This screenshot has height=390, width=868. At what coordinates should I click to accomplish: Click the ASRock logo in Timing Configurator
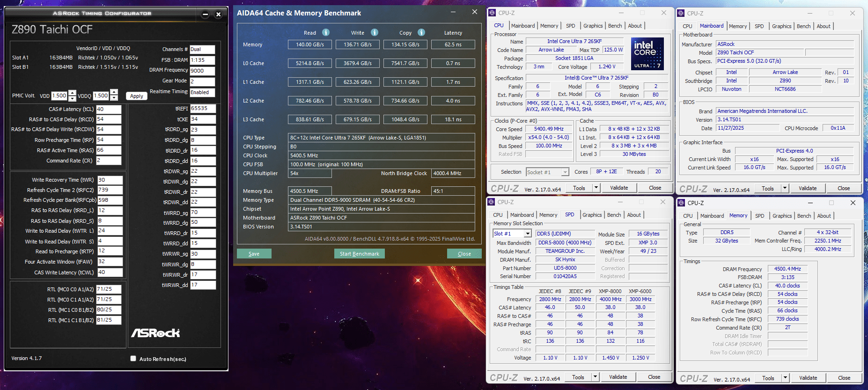155,333
